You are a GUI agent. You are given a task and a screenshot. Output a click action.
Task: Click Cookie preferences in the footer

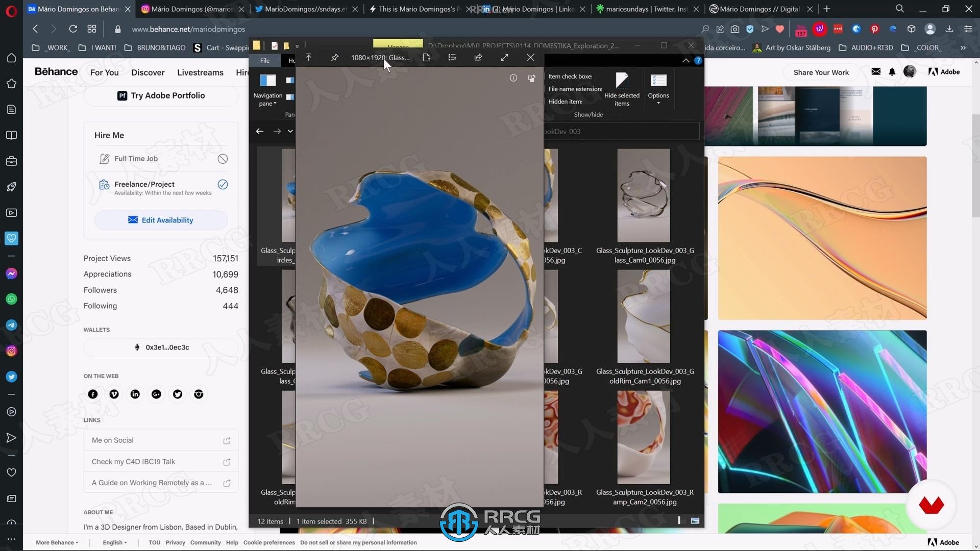269,543
